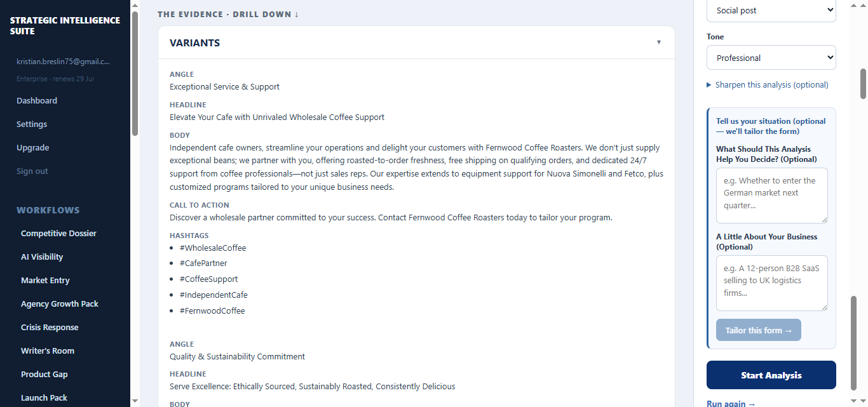This screenshot has height=407, width=868.
Task: Open Dashboard in sidebar
Action: pyautogui.click(x=37, y=100)
